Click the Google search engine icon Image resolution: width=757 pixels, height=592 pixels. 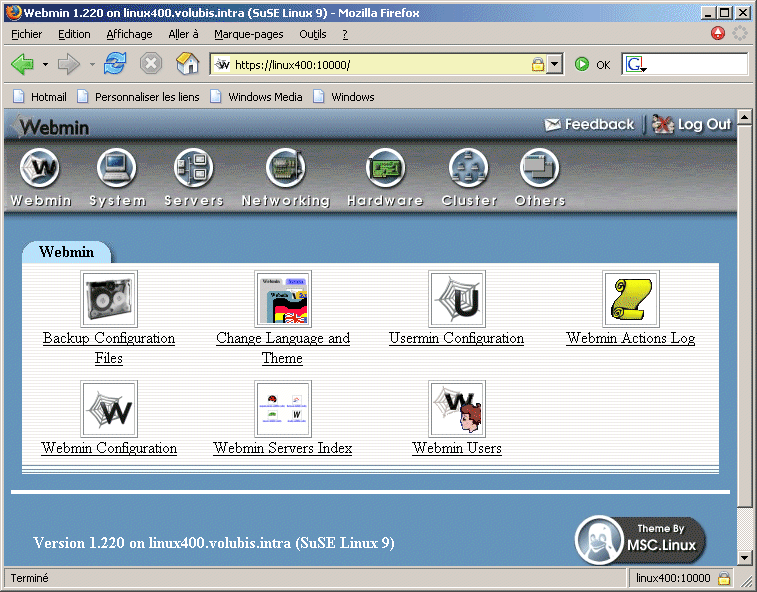(636, 64)
